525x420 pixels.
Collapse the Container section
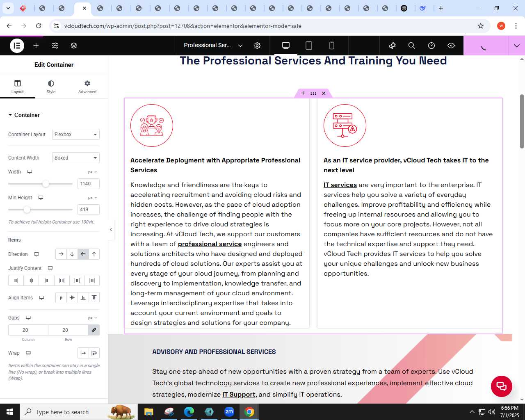pos(24,115)
